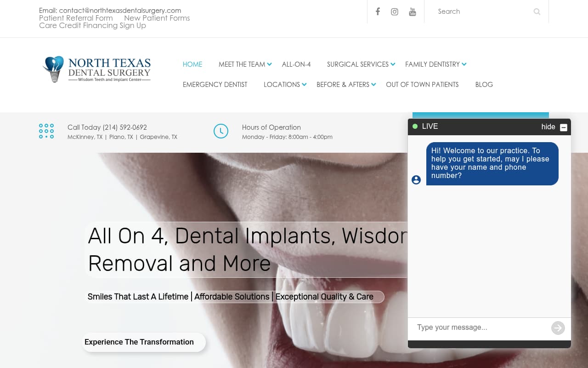
Task: Open the YouTube channel icon
Action: point(413,11)
